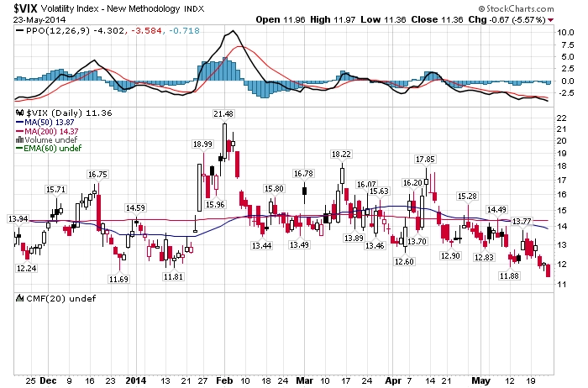Click the green EMA(60) legend line marker
Viewport: 588px width, 388px height.
pos(19,149)
